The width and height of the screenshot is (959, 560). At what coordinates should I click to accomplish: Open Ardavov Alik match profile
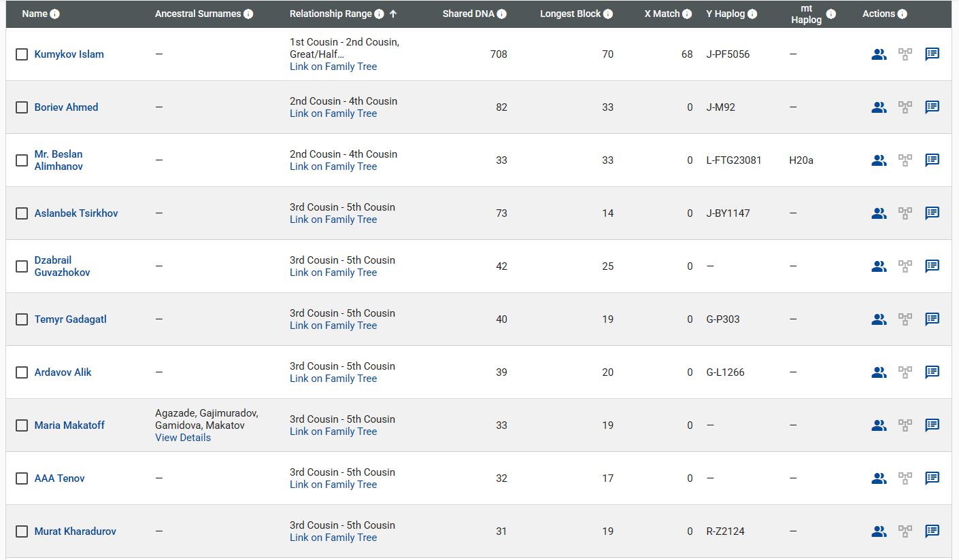click(63, 372)
